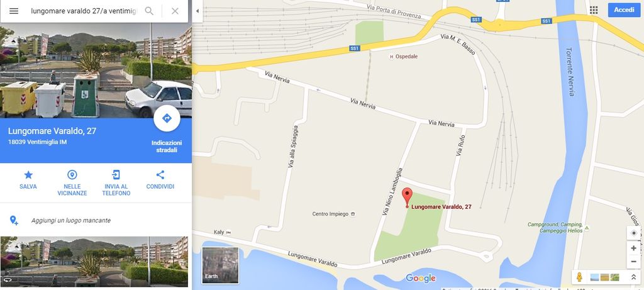Search NELLE VICINANZE nearby
Screen dimensions: 644x290
point(72,183)
